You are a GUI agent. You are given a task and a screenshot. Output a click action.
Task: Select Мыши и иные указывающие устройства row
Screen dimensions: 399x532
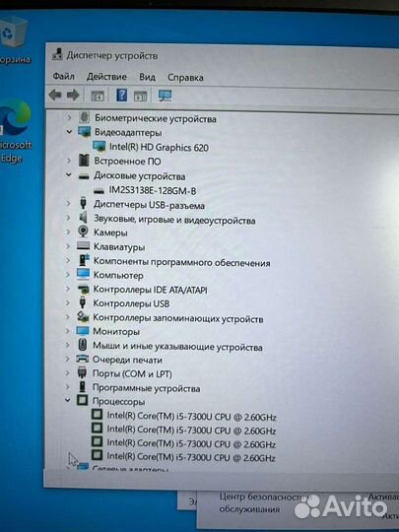pos(177,347)
